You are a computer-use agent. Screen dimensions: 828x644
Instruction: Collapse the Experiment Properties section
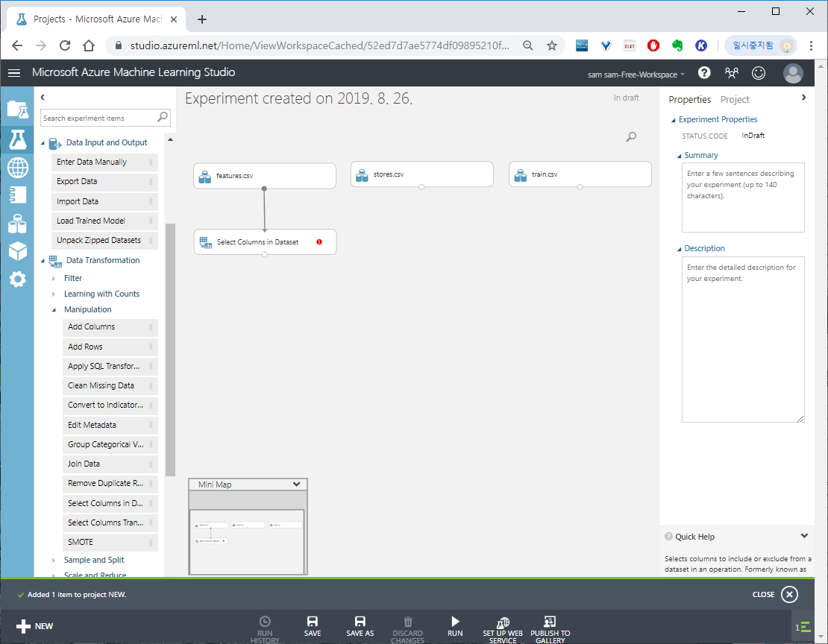[x=674, y=120]
